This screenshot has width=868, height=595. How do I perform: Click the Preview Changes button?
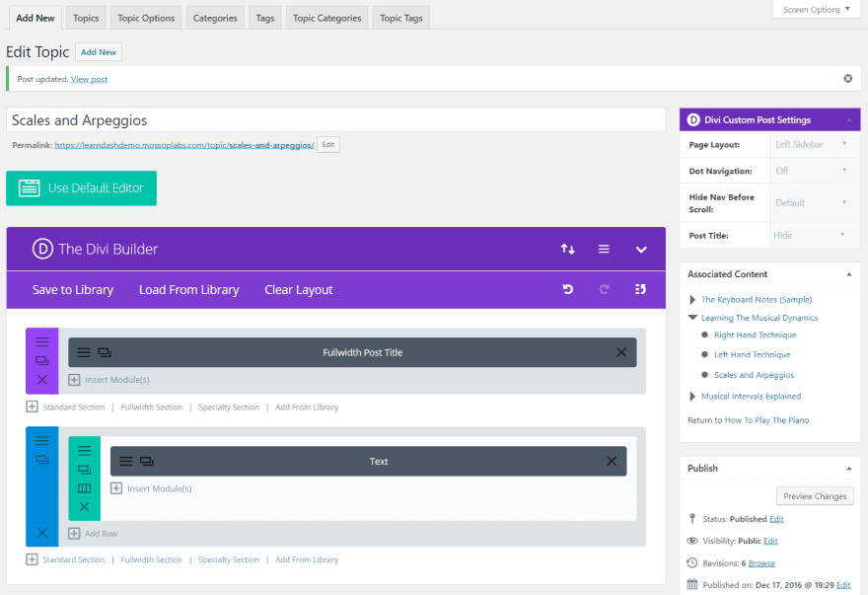pos(815,496)
